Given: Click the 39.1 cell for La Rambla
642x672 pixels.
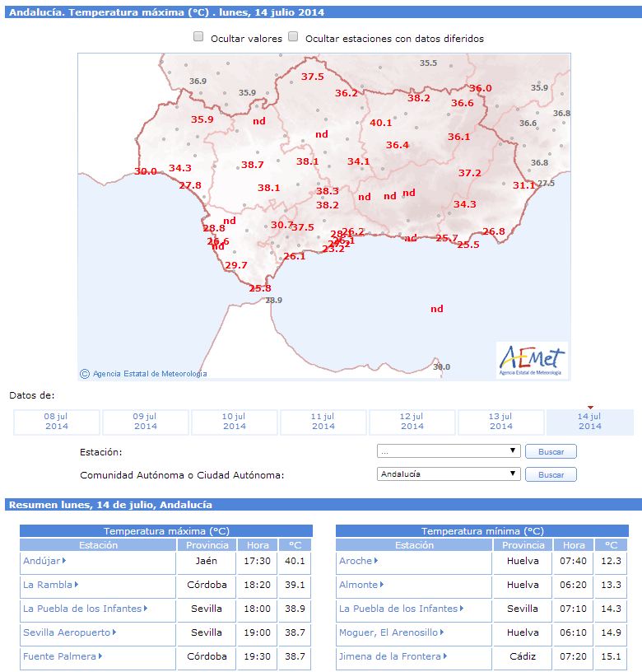Looking at the screenshot, I should (x=295, y=585).
